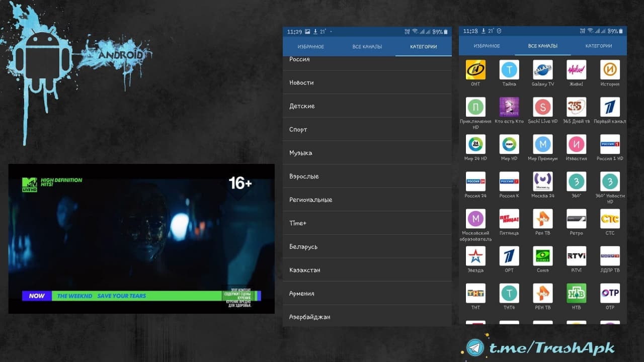Launch the Galaxy TV channel
The image size is (644, 362).
(543, 70)
